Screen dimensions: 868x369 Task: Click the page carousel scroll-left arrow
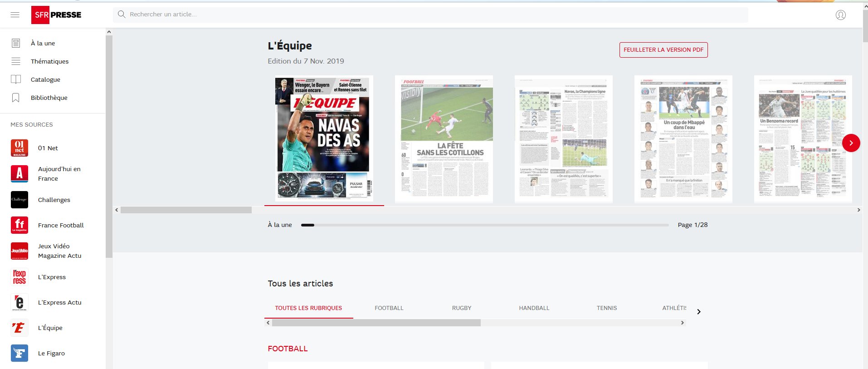(117, 210)
